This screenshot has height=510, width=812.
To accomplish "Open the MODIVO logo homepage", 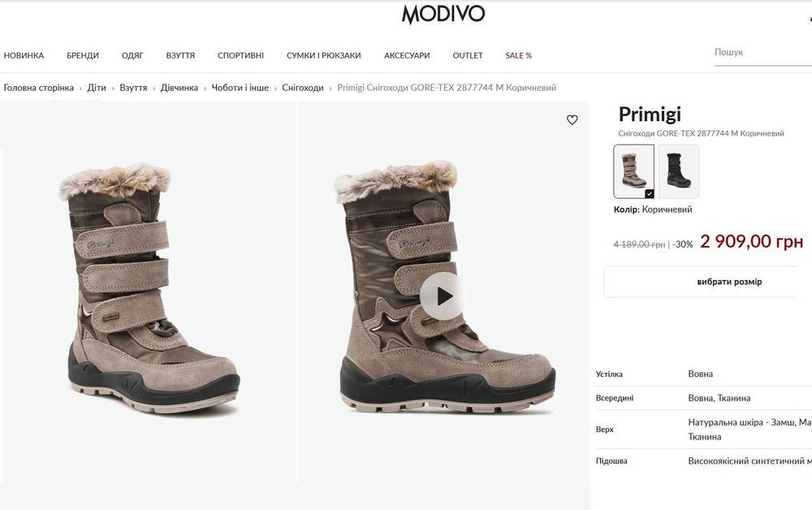I will click(443, 14).
